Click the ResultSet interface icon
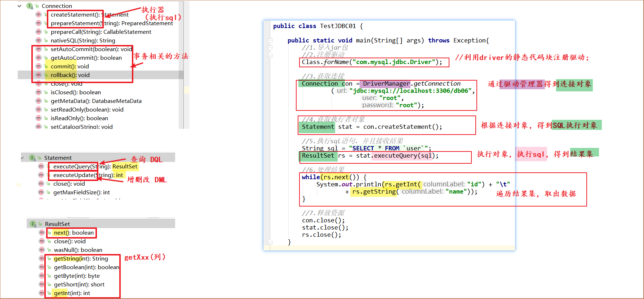Screen dimensions: 644x299 (x=33, y=224)
